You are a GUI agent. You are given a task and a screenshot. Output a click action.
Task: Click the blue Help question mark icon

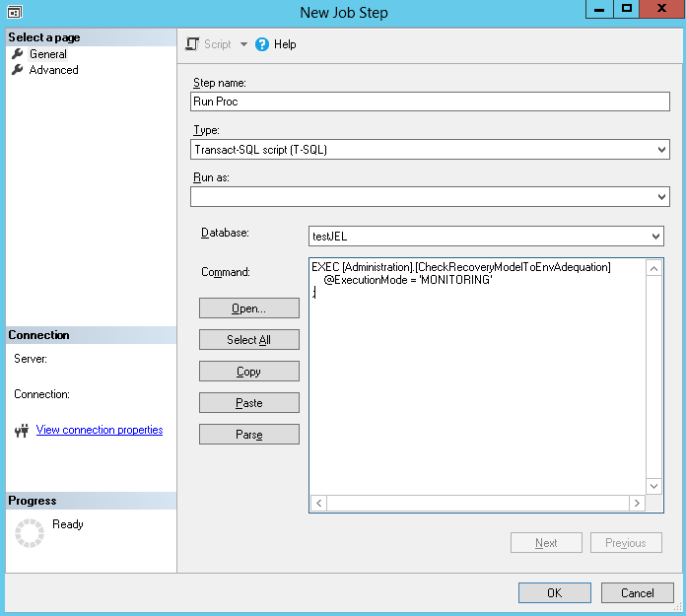click(262, 44)
